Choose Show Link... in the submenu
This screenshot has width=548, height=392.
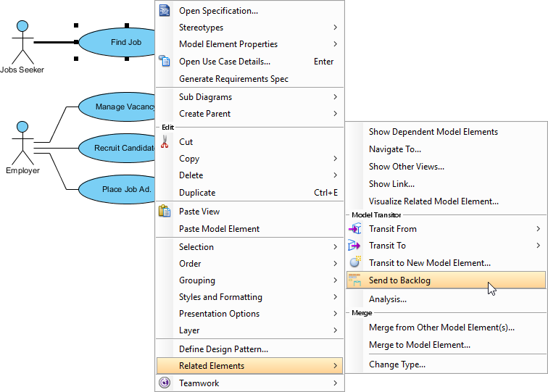[446, 184]
